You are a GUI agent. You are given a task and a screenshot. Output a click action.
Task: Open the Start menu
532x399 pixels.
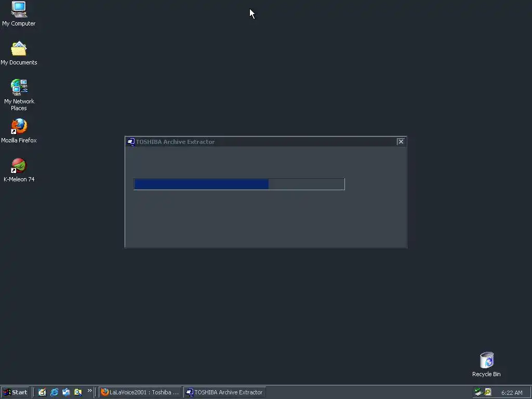15,392
